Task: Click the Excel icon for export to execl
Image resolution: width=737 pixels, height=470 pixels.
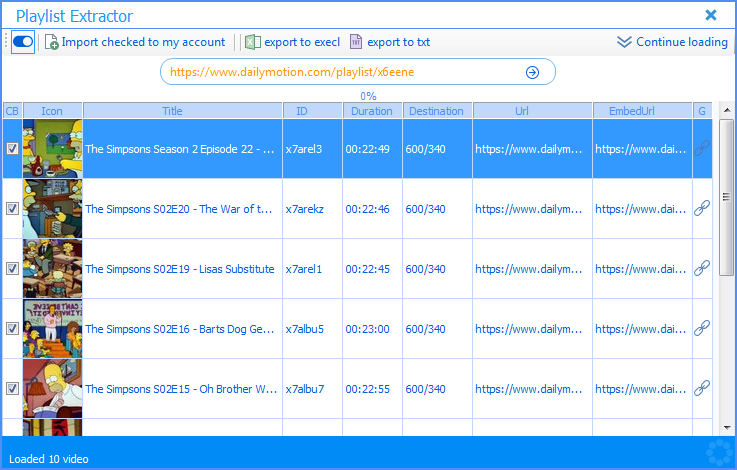Action: coord(253,42)
